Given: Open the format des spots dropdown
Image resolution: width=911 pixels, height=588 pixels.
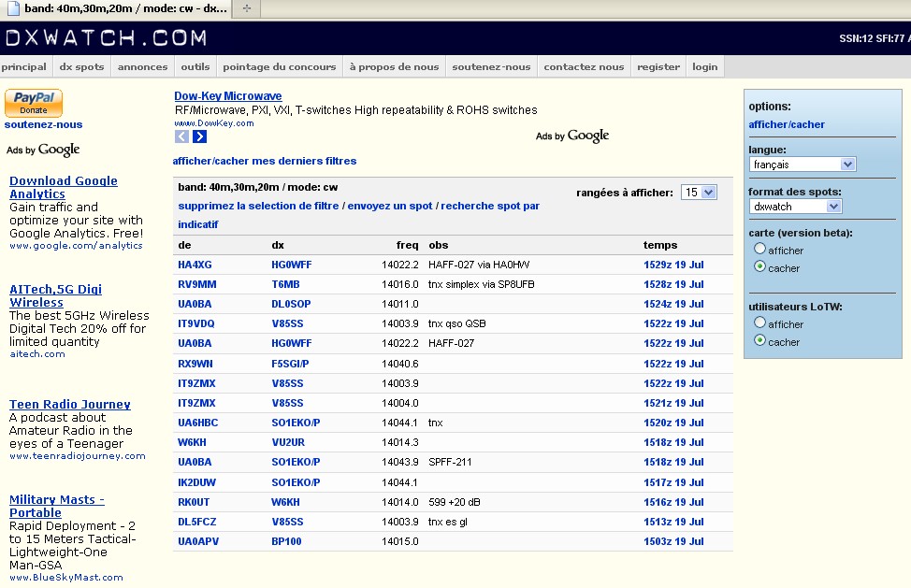Looking at the screenshot, I should pos(795,206).
